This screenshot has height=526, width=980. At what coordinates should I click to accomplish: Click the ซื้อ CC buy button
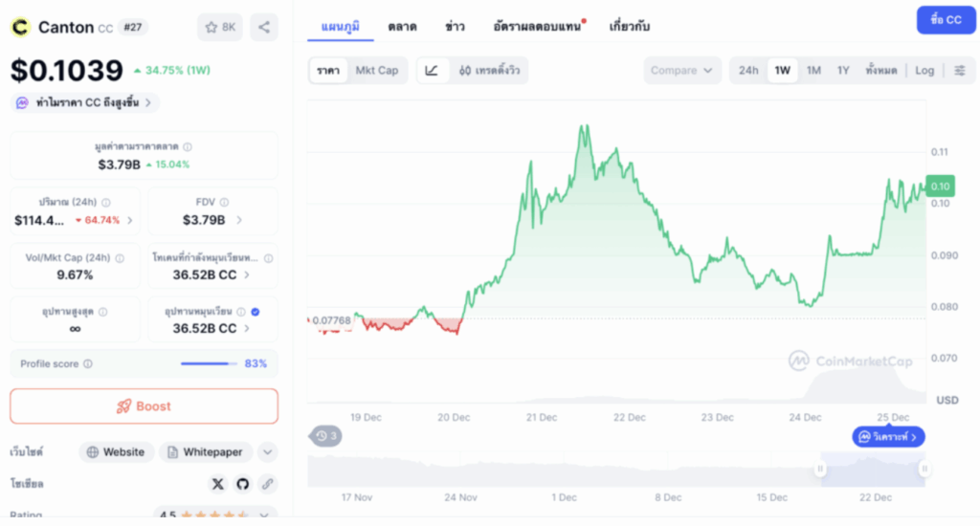tap(946, 19)
